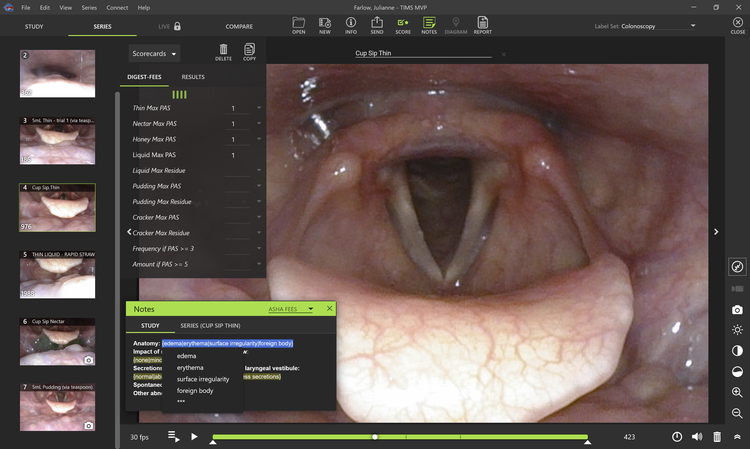
Task: Open the playback speed clock icon
Action: click(677, 437)
